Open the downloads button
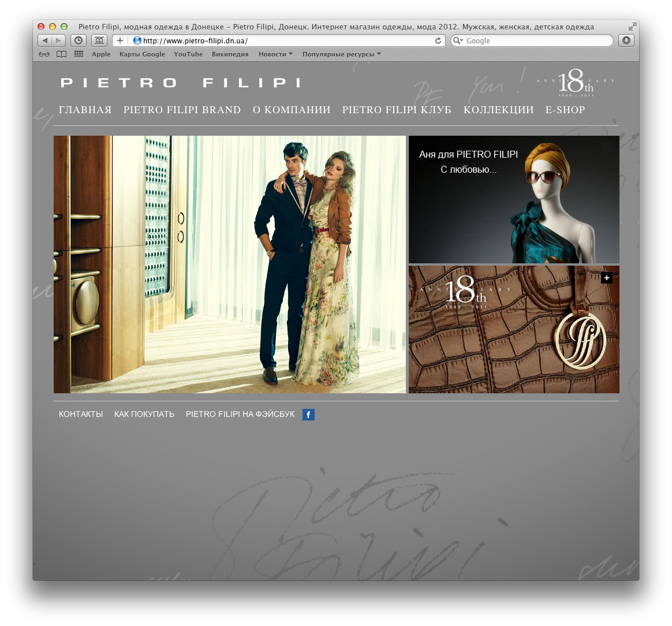Image resolution: width=672 pixels, height=626 pixels. (626, 41)
